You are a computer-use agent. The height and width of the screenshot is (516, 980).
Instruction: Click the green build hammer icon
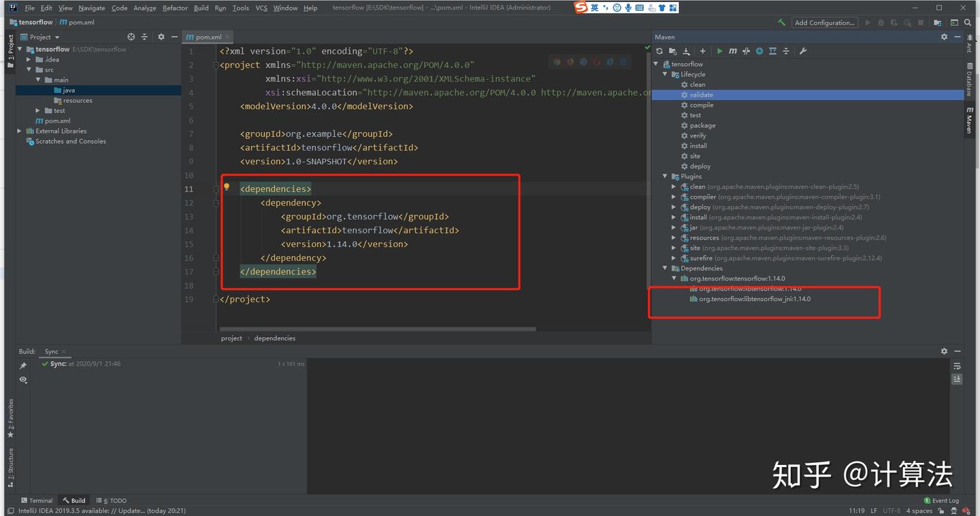(781, 22)
